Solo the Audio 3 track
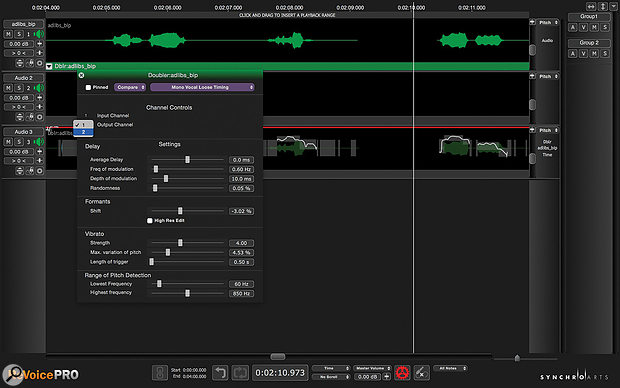The height and width of the screenshot is (388, 620). click(19, 142)
